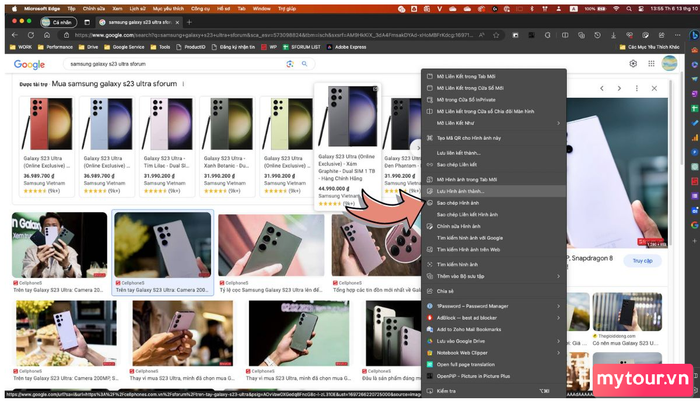Image resolution: width=700 pixels, height=405 pixels.
Task: Open the Tỷ lệ cọc Samsung Galaxy S23 Ultra thumbnail
Action: (x=271, y=245)
